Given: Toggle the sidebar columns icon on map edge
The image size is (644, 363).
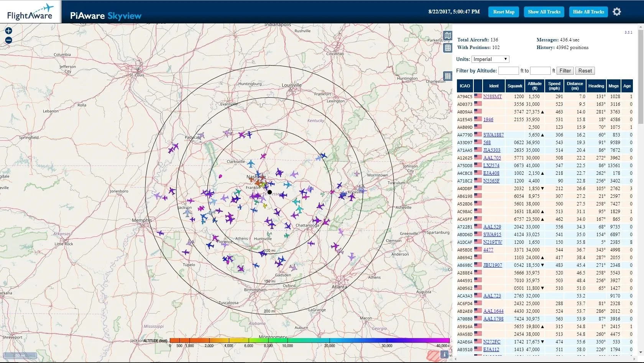Looking at the screenshot, I should [447, 76].
